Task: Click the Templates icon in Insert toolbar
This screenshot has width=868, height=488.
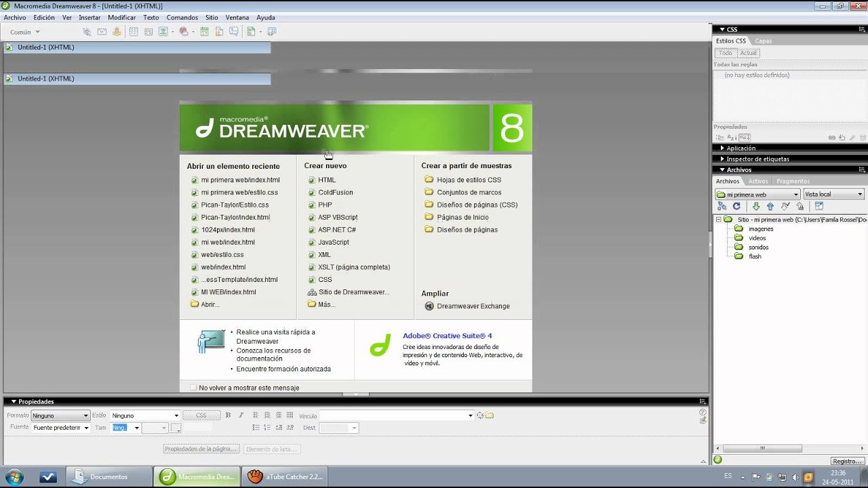Action: click(251, 31)
